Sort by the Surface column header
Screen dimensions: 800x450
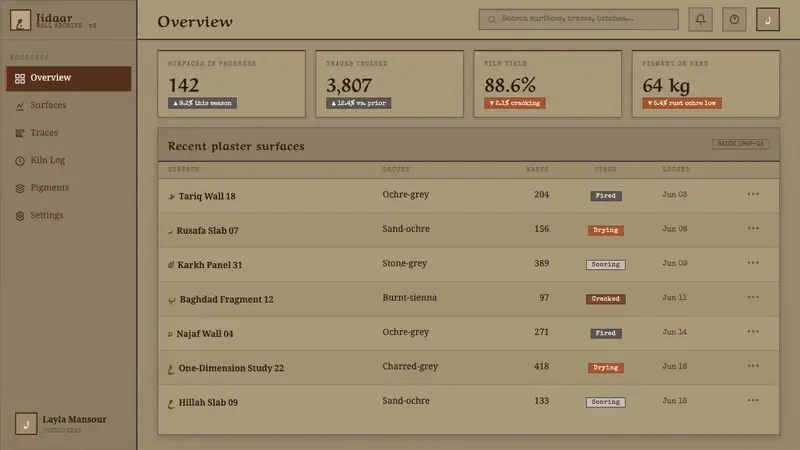184,169
